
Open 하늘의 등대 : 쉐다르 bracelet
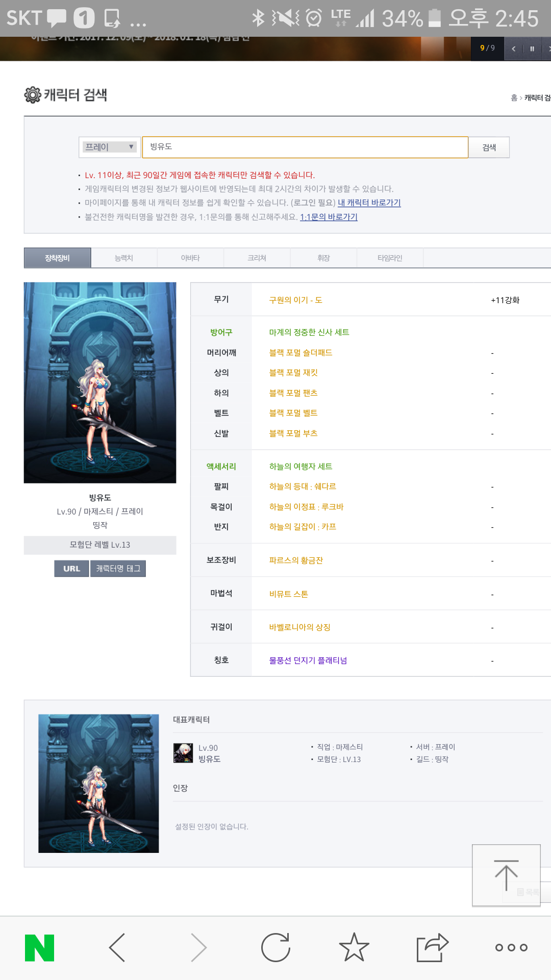click(303, 486)
